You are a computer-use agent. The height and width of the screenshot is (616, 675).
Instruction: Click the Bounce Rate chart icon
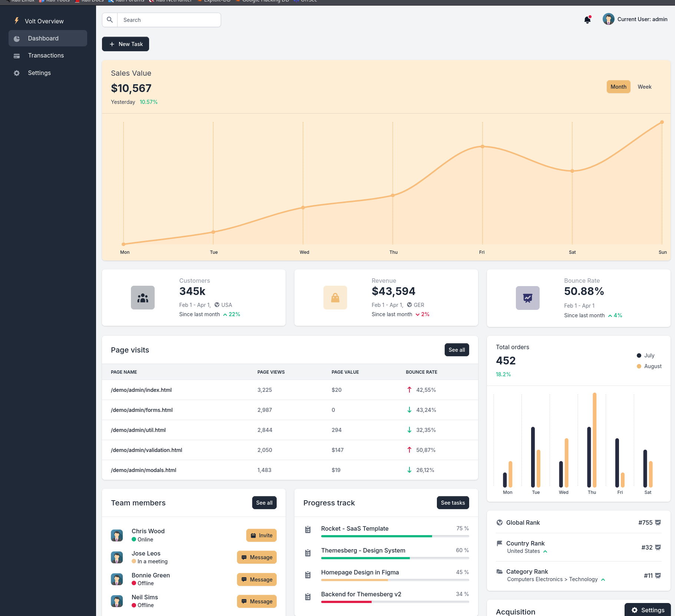tap(527, 298)
